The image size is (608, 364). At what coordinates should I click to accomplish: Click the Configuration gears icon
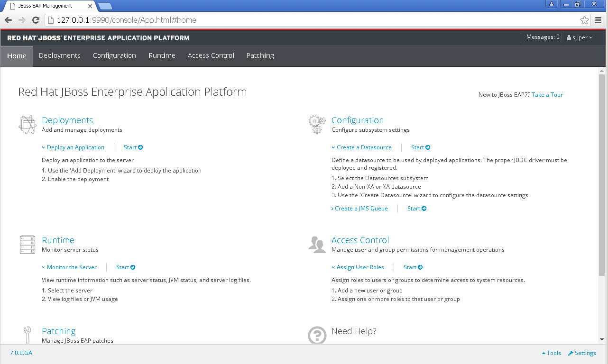tap(317, 125)
